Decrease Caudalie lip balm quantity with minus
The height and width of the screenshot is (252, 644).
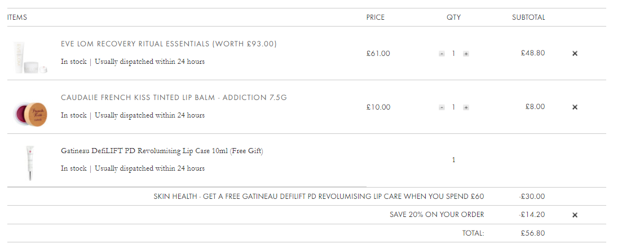(442, 107)
